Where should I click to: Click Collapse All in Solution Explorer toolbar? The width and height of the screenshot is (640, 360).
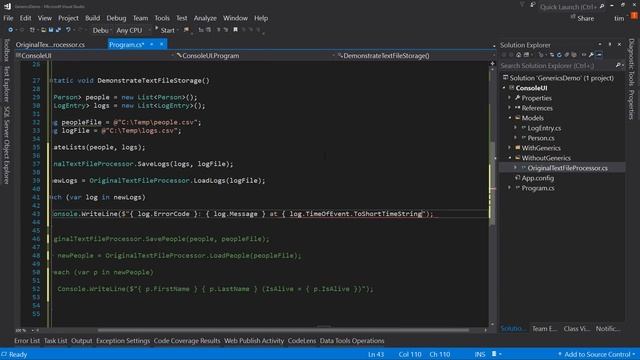(x=567, y=55)
